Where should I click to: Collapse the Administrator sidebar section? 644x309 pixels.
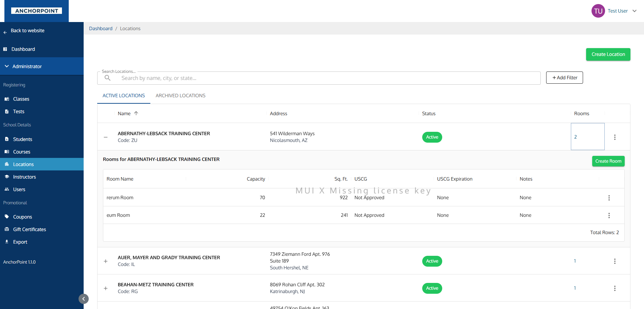click(7, 66)
